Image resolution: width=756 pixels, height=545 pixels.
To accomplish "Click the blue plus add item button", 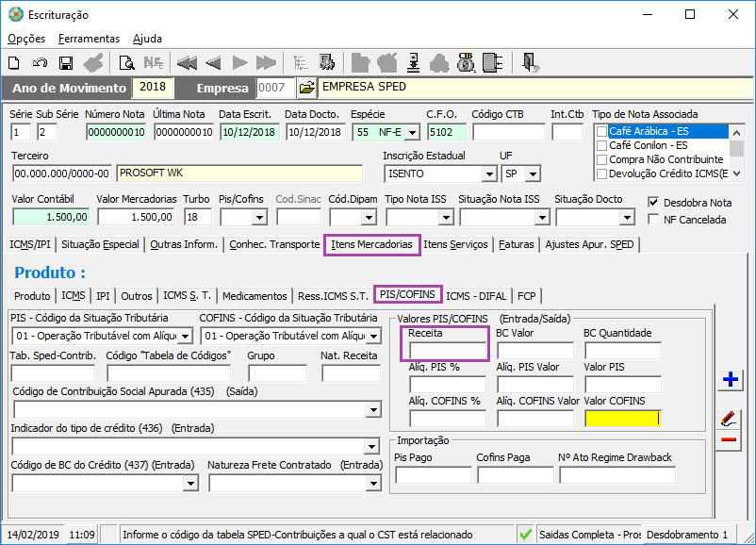I will (729, 380).
